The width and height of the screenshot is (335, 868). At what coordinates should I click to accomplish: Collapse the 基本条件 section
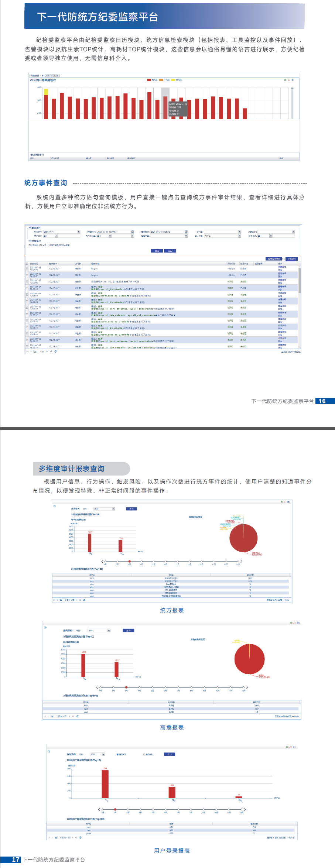[x=30, y=228]
